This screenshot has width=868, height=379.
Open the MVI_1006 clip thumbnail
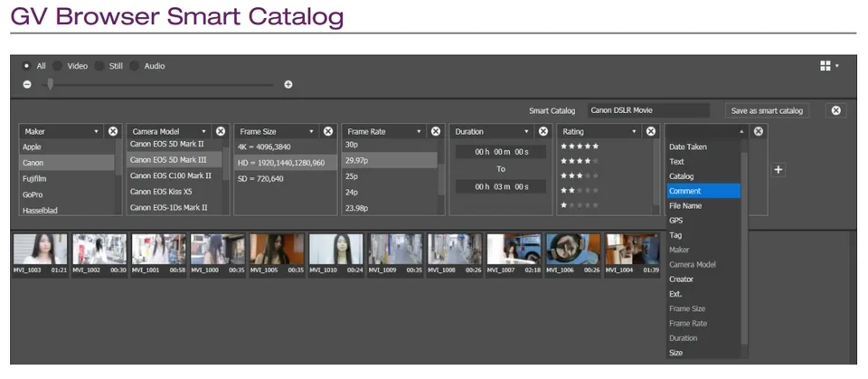tap(572, 249)
